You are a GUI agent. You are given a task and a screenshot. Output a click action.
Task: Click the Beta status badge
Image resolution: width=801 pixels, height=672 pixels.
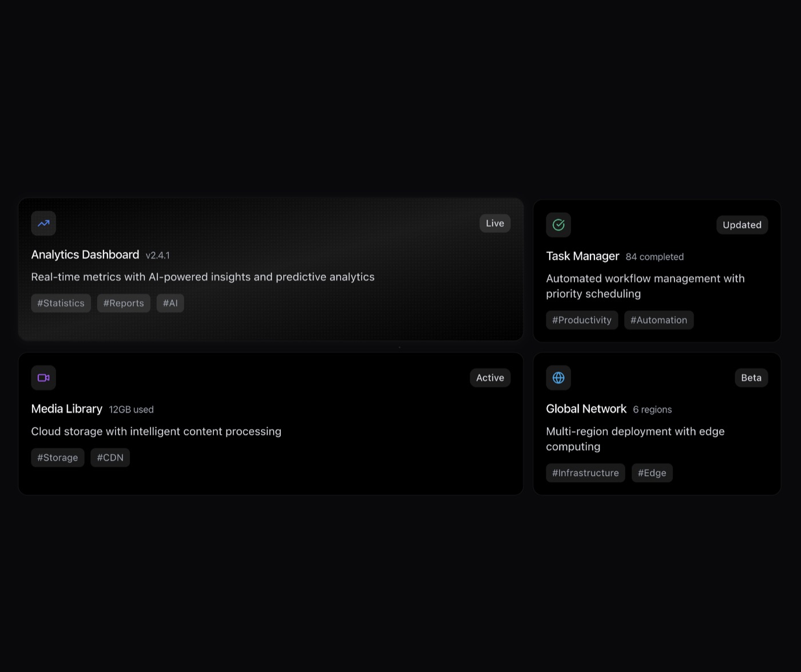click(x=751, y=377)
